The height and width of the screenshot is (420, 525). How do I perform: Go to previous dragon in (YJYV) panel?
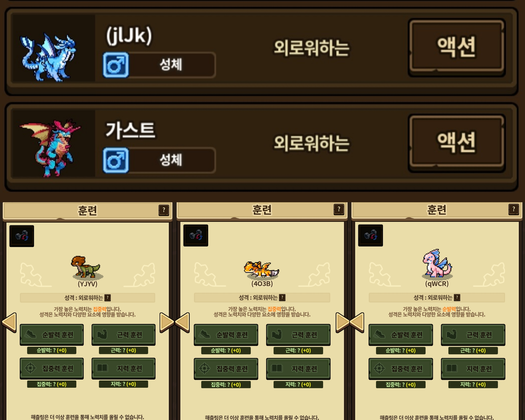pos(9,323)
